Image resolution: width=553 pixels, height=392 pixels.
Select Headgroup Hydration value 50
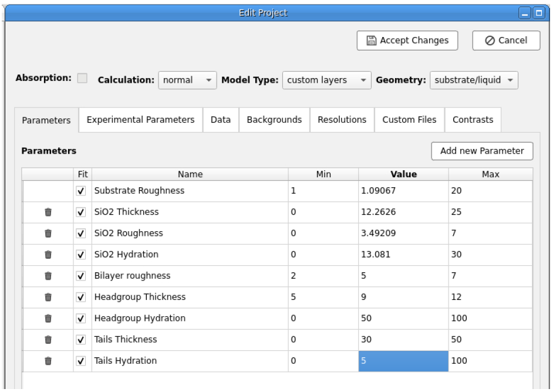[403, 318]
